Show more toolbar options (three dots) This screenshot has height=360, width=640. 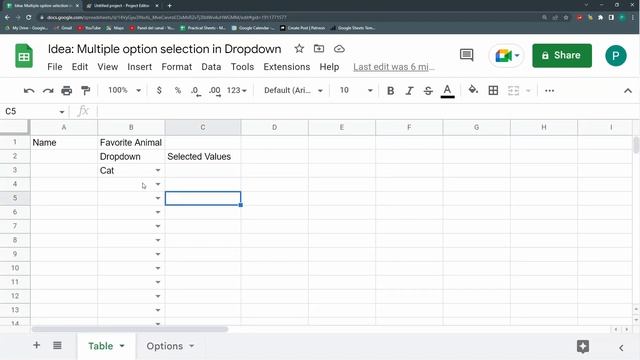(549, 91)
